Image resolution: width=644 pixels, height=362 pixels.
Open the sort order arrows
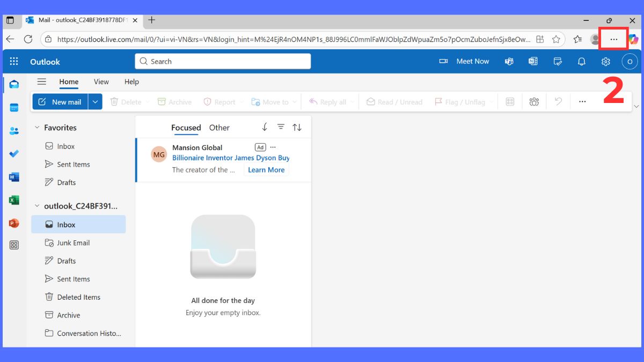[x=297, y=127]
